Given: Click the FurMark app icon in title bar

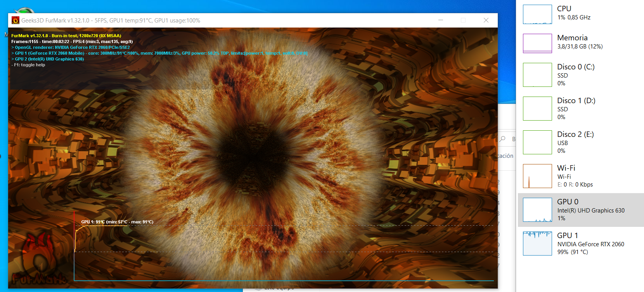Looking at the screenshot, I should pyautogui.click(x=16, y=21).
